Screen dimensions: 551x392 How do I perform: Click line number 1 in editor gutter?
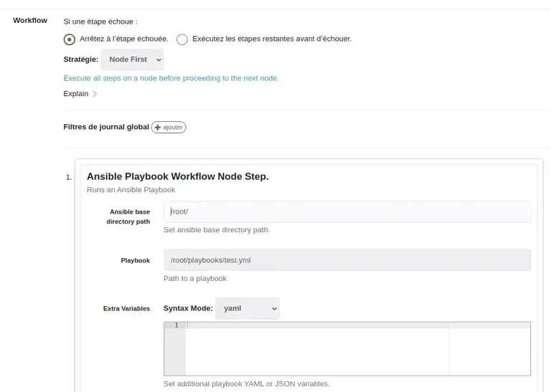176,325
